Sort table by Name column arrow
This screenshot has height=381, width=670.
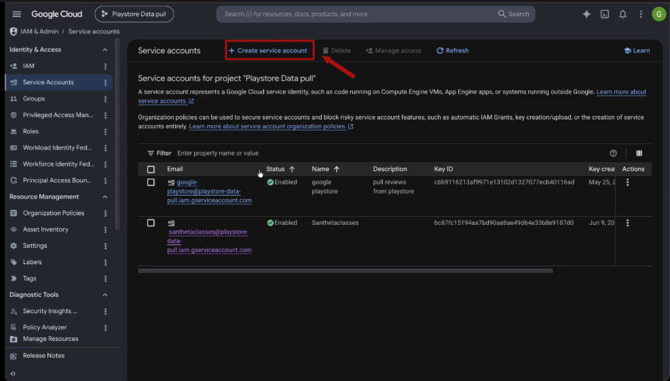pos(336,169)
